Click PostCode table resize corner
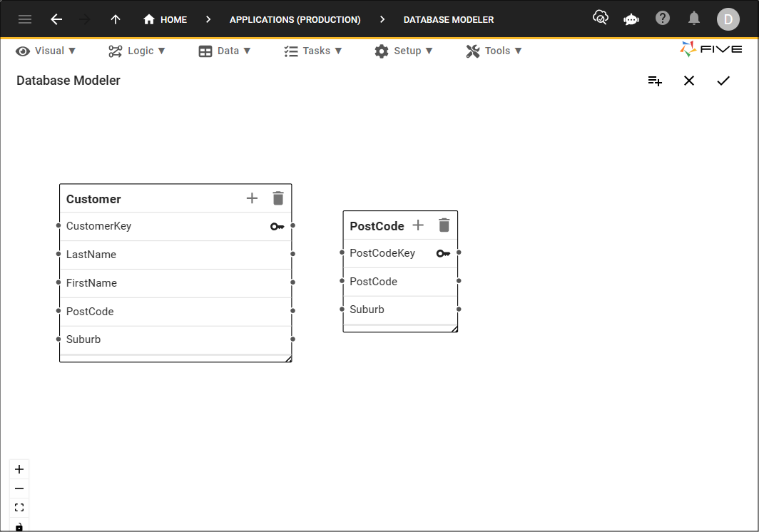 pyautogui.click(x=454, y=329)
